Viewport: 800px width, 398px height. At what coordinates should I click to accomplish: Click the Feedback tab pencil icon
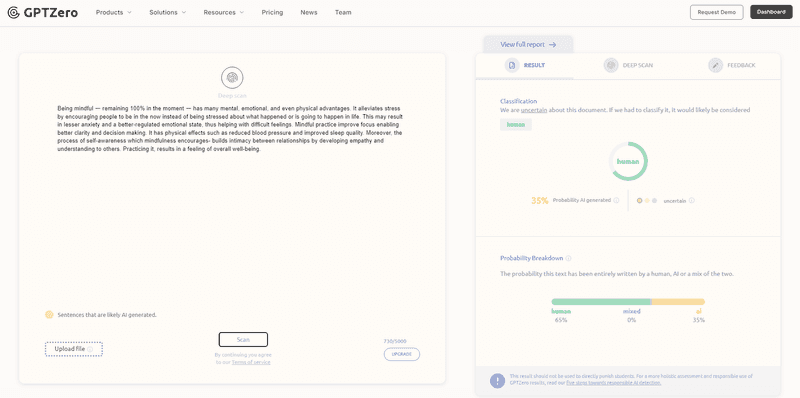[x=715, y=65]
